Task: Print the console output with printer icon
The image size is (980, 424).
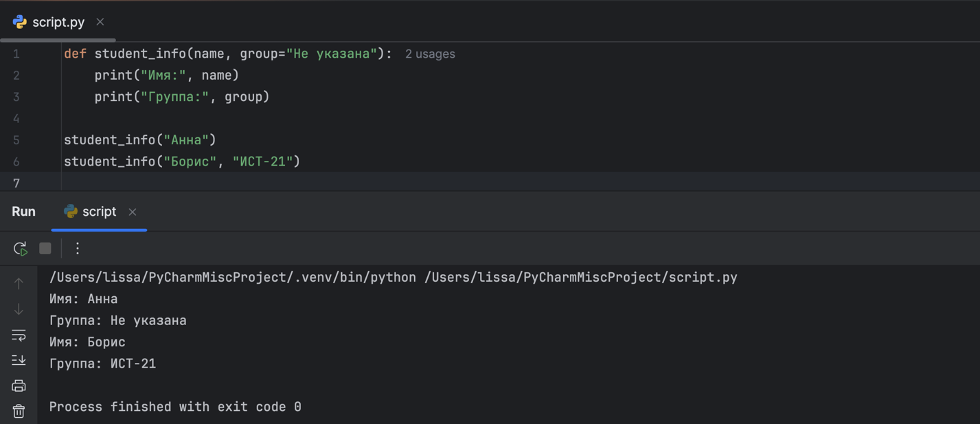Action: (x=19, y=386)
